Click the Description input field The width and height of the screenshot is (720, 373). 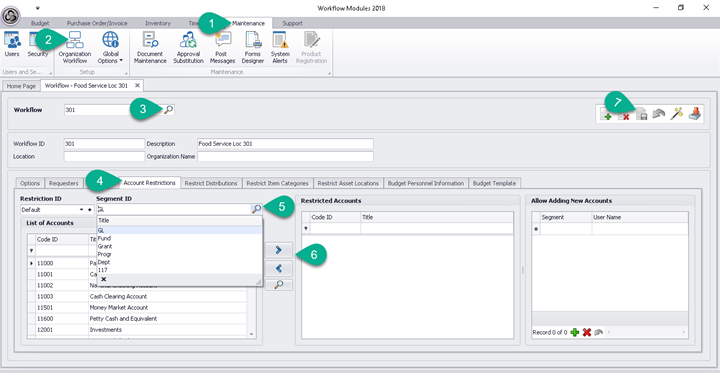click(285, 144)
